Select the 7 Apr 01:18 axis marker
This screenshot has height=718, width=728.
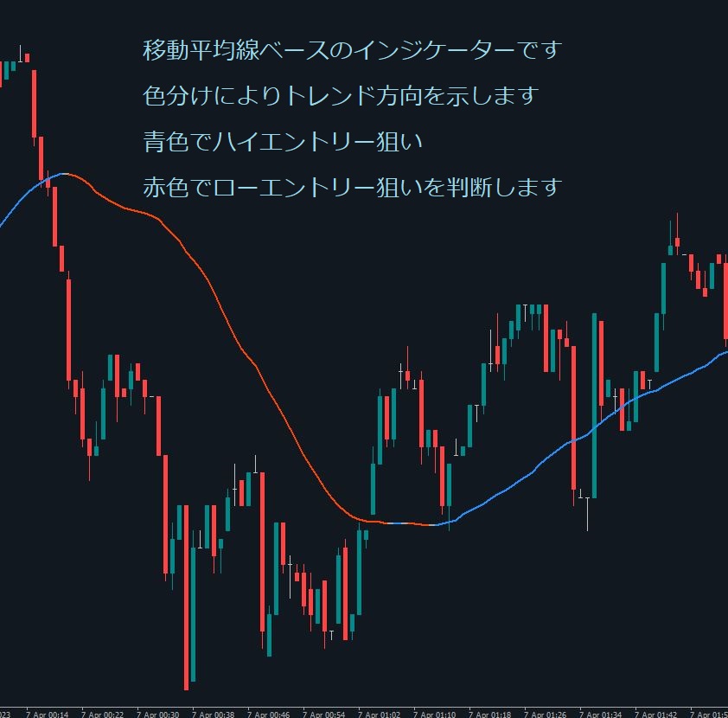click(490, 715)
